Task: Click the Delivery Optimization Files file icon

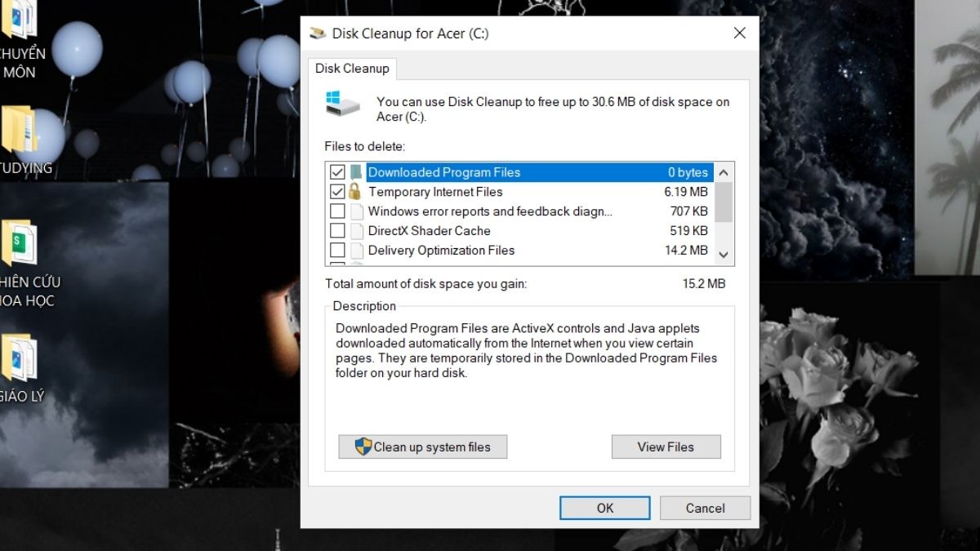Action: click(x=357, y=251)
